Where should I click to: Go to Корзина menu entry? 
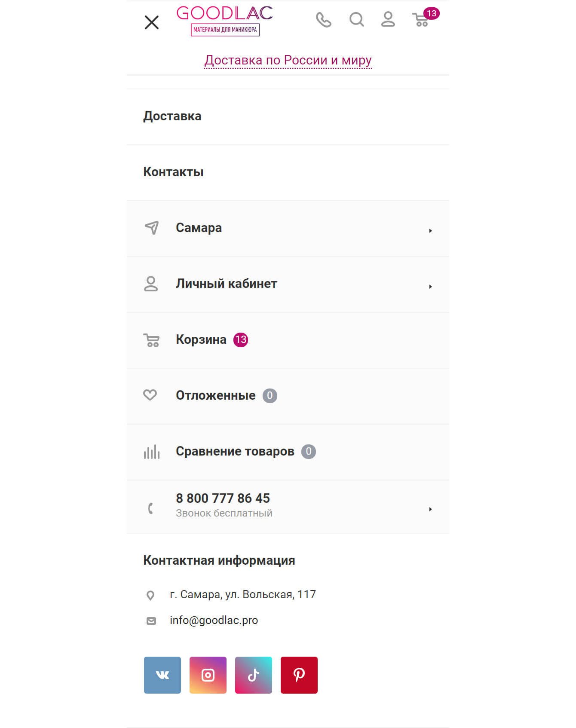point(201,340)
